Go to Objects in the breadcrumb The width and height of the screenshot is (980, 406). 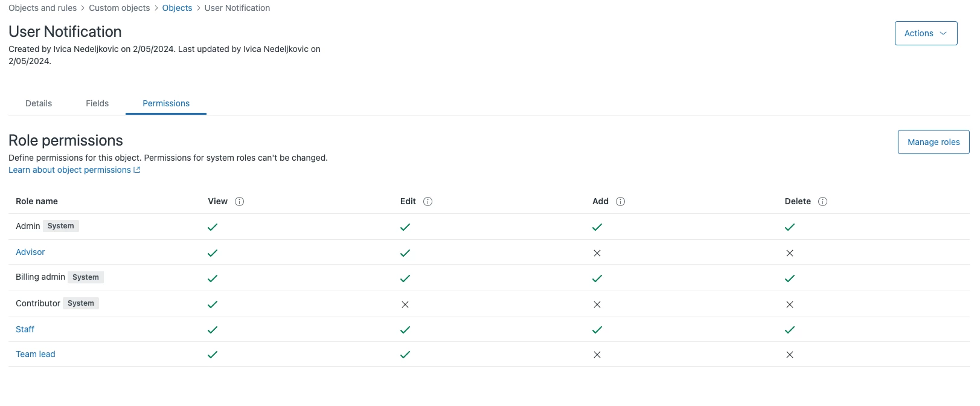tap(177, 8)
